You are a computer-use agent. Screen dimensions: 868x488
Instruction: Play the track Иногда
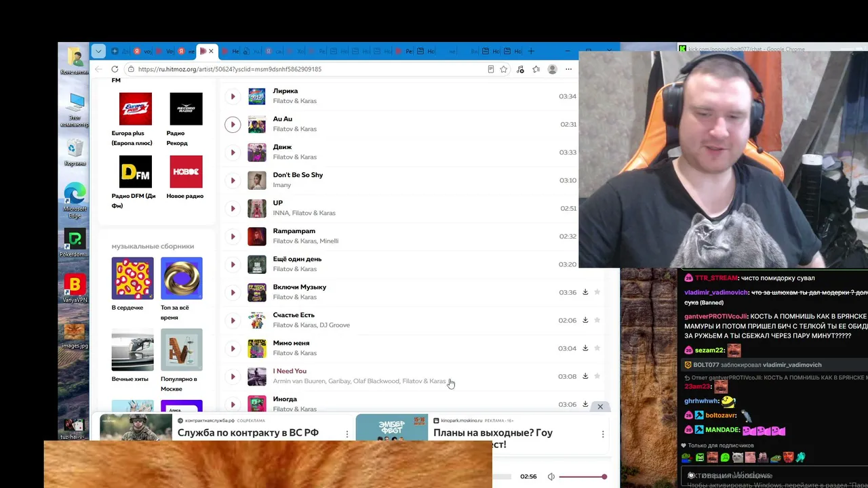[x=233, y=405]
